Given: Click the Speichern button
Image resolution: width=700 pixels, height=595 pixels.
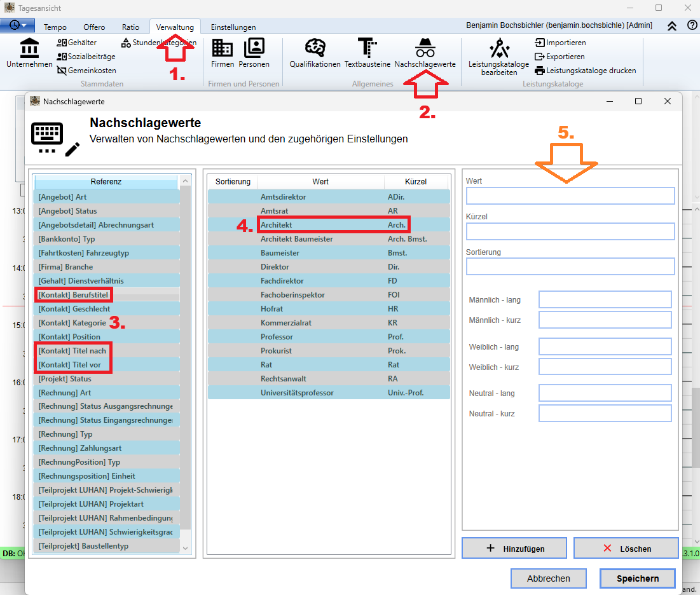Looking at the screenshot, I should tap(638, 578).
